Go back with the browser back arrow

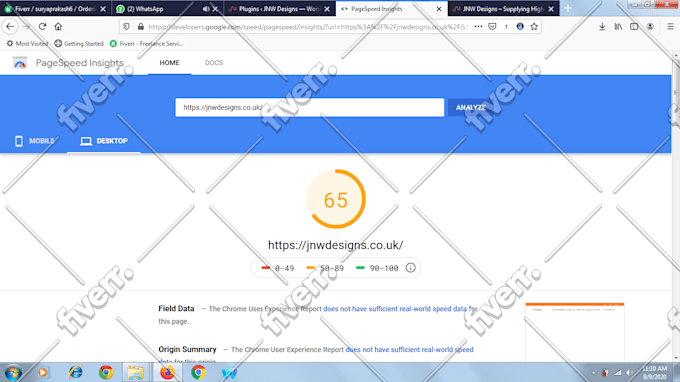click(x=10, y=26)
